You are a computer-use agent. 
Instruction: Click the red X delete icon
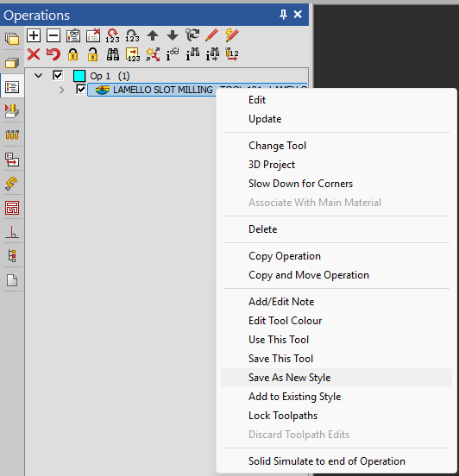[34, 54]
